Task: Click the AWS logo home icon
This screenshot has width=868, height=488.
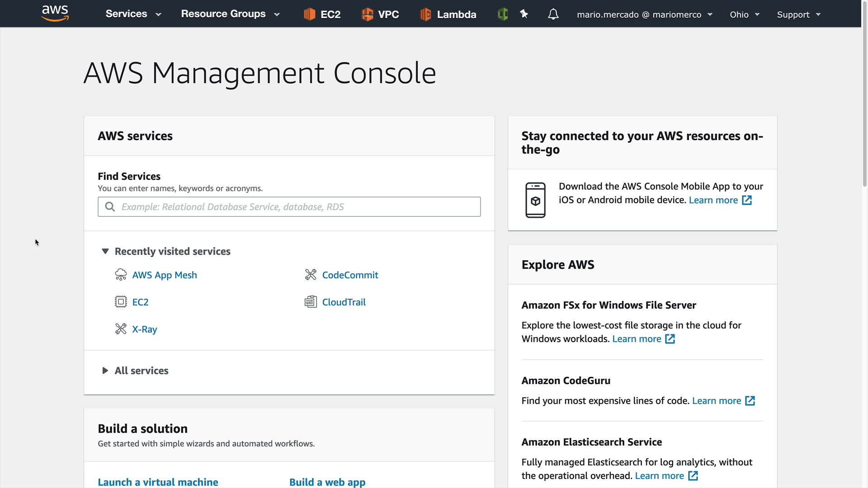Action: tap(55, 14)
